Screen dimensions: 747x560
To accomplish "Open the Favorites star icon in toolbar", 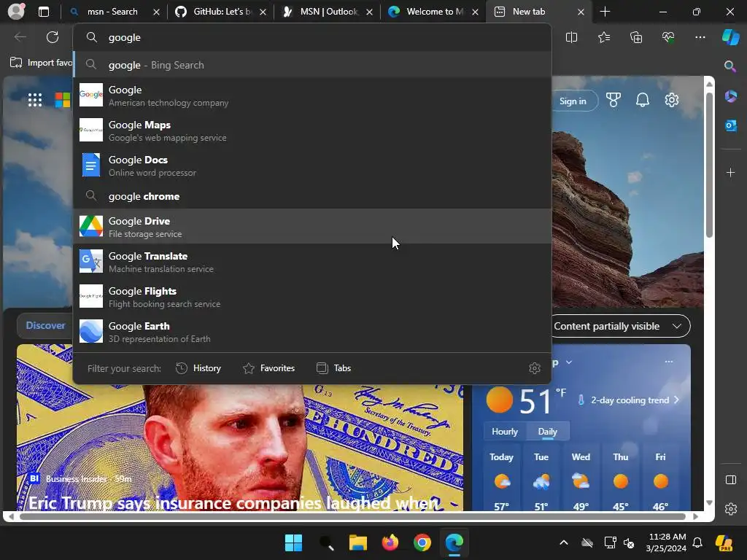I will click(x=603, y=37).
